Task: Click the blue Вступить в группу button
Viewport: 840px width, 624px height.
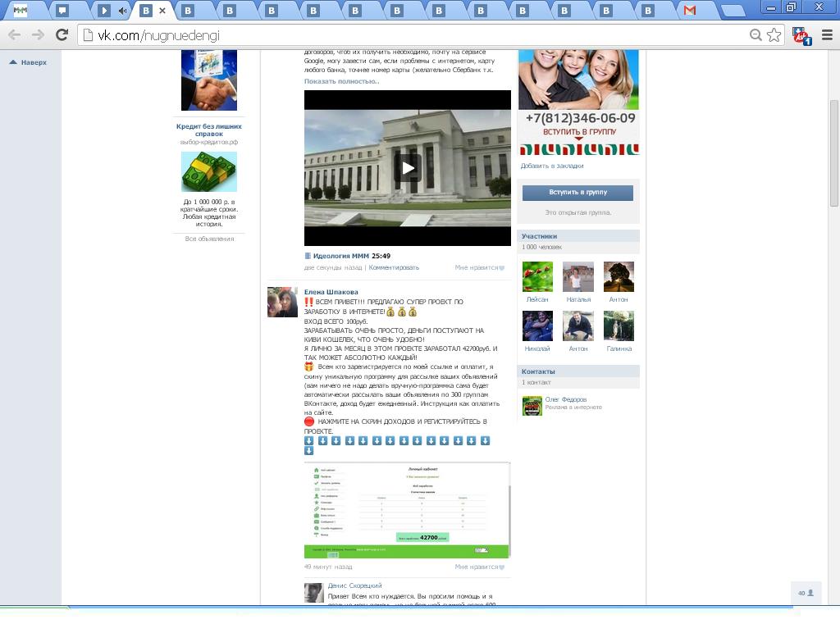Action: pyautogui.click(x=577, y=193)
